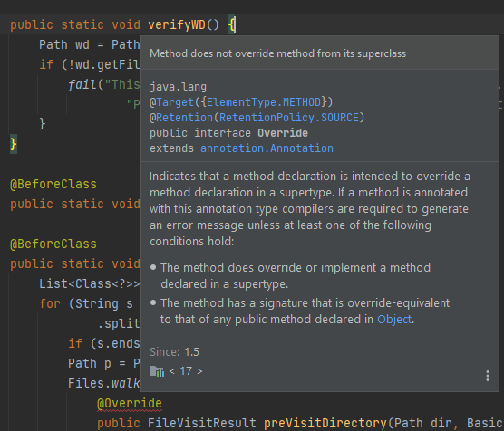Image resolution: width=504 pixels, height=431 pixels.
Task: Click the preVisitDirectory method name
Action: click(x=325, y=423)
